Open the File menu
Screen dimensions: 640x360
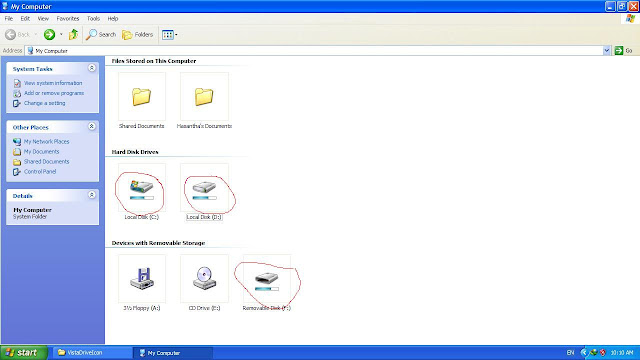click(x=9, y=19)
